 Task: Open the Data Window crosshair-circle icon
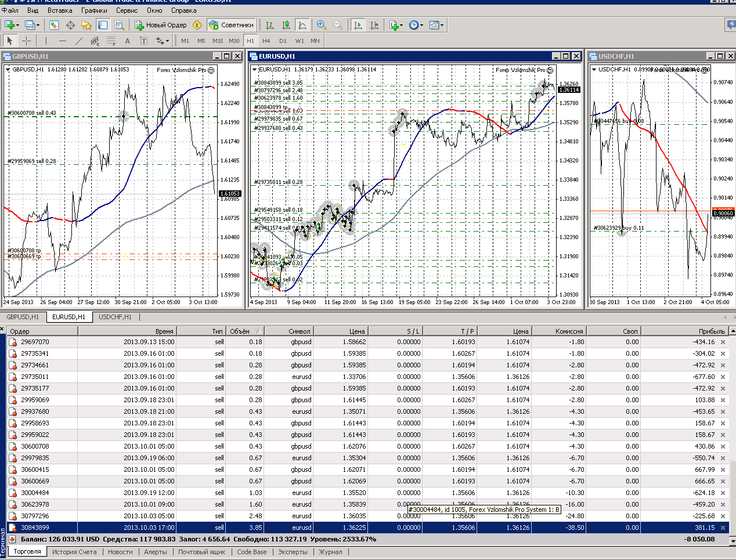70,25
